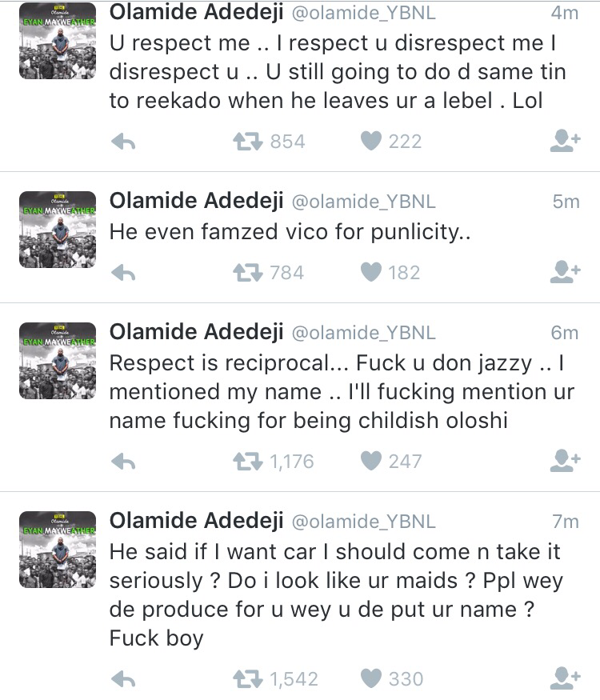This screenshot has height=700, width=600.
Task: Reply to the 'Respect is reciprocal' tweet
Action: coord(122,461)
